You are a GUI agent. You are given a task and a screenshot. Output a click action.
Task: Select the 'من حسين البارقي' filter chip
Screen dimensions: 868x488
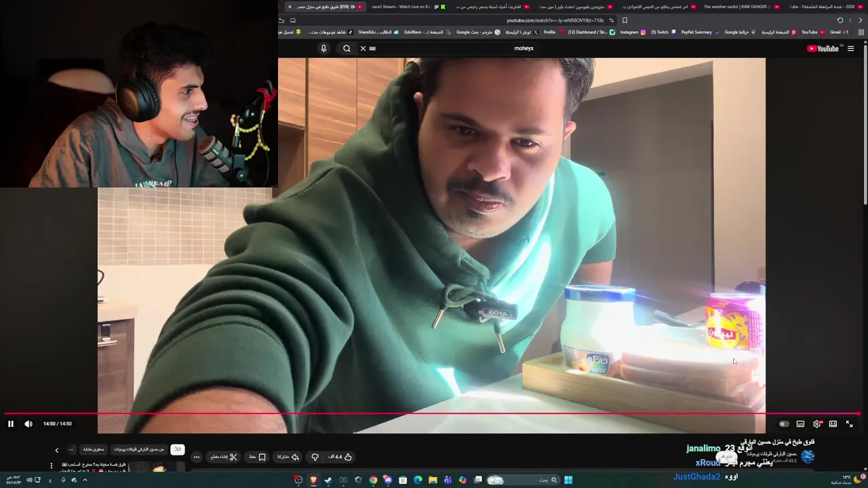[x=139, y=449]
